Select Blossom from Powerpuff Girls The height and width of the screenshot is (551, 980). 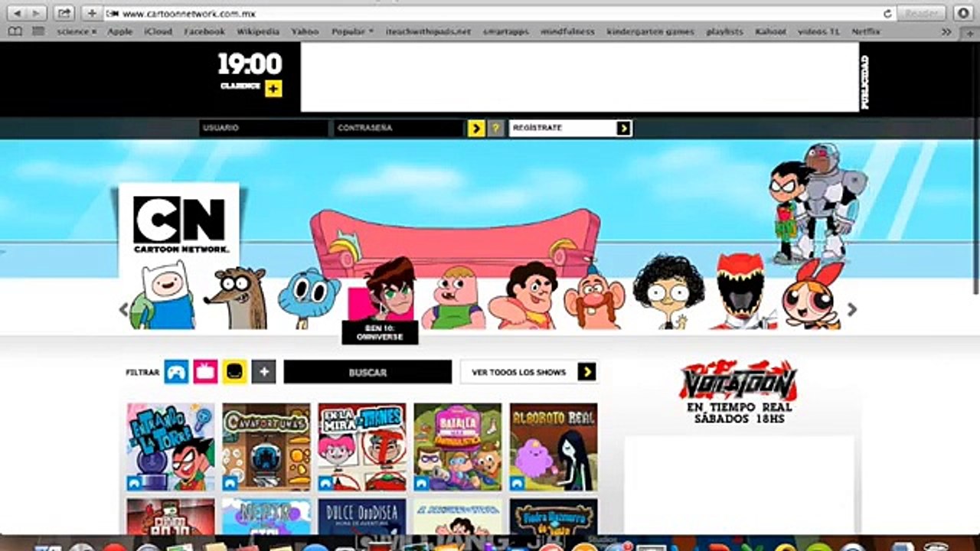pyautogui.click(x=812, y=295)
